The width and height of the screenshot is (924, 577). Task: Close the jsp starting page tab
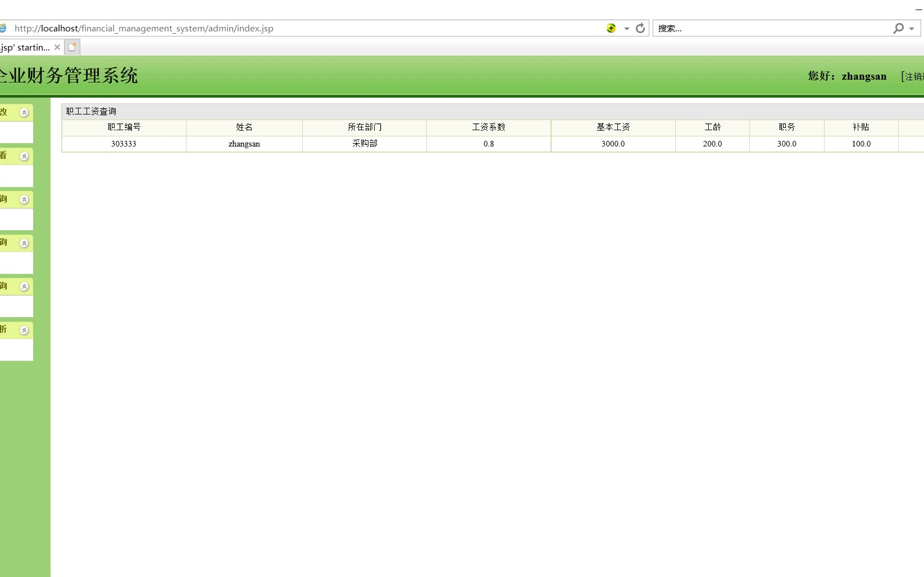coord(57,47)
